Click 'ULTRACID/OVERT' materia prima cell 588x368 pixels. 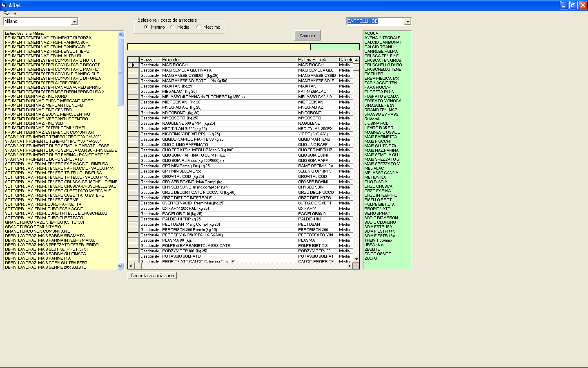pyautogui.click(x=317, y=203)
